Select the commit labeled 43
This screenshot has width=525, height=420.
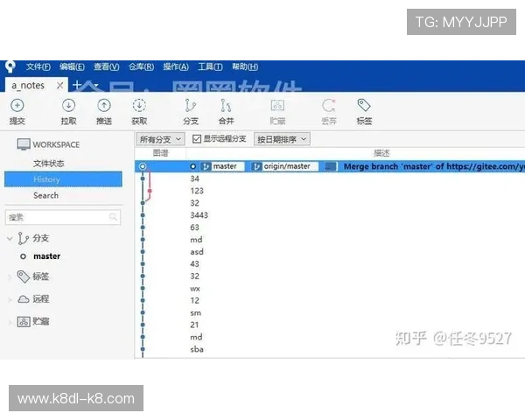195,264
